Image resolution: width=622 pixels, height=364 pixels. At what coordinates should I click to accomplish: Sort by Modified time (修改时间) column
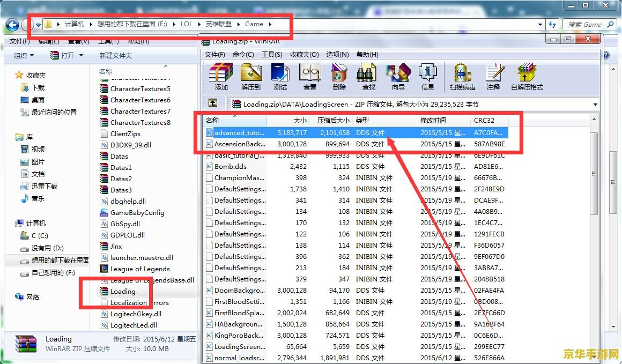tap(444, 120)
